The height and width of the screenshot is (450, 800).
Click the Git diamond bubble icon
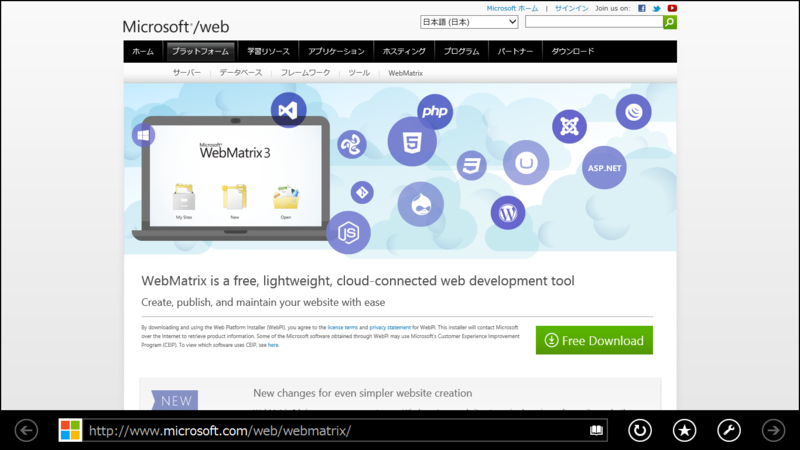click(362, 192)
